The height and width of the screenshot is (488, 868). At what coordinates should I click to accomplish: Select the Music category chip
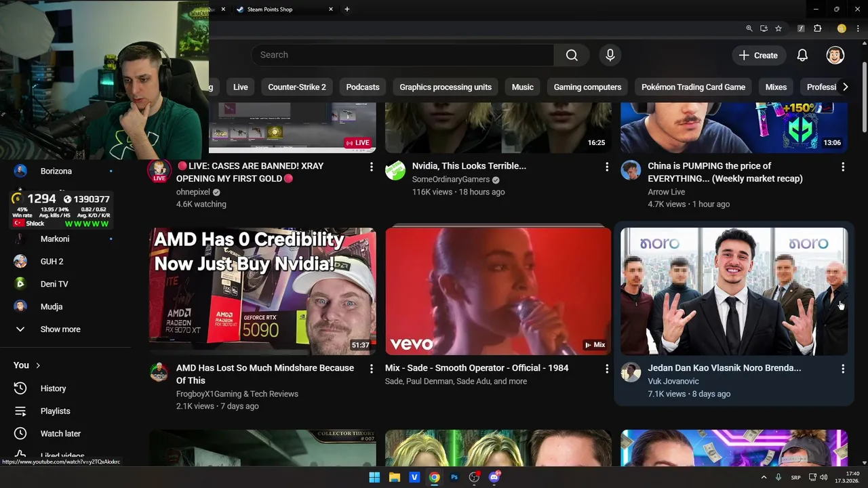pos(522,87)
